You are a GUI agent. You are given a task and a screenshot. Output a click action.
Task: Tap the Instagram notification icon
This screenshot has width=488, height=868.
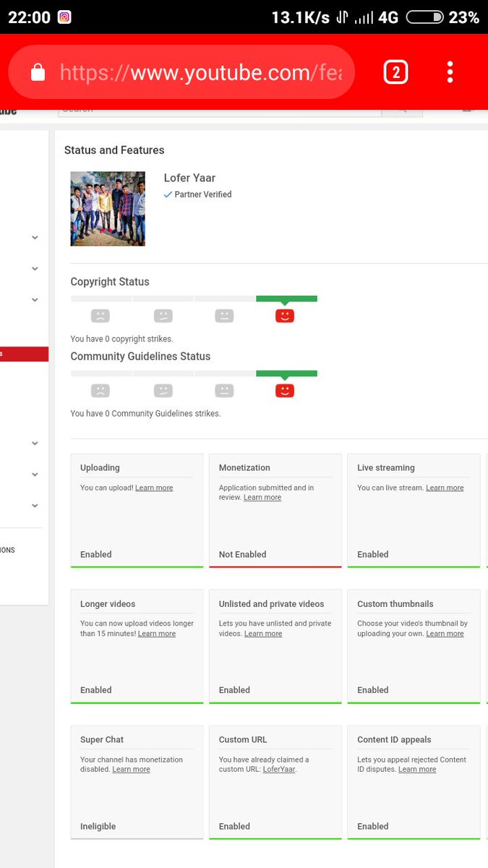(64, 17)
